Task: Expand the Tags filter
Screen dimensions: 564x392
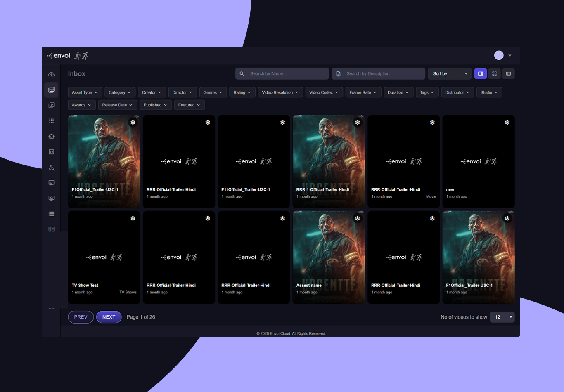Action: click(427, 92)
